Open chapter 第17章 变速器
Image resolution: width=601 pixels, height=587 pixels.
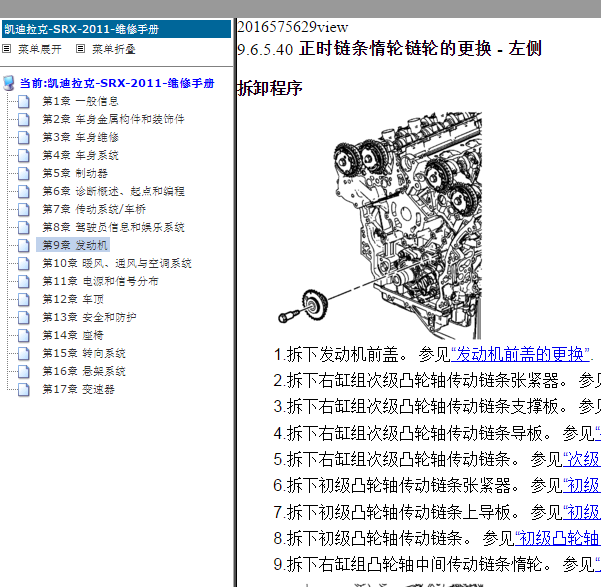click(78, 390)
